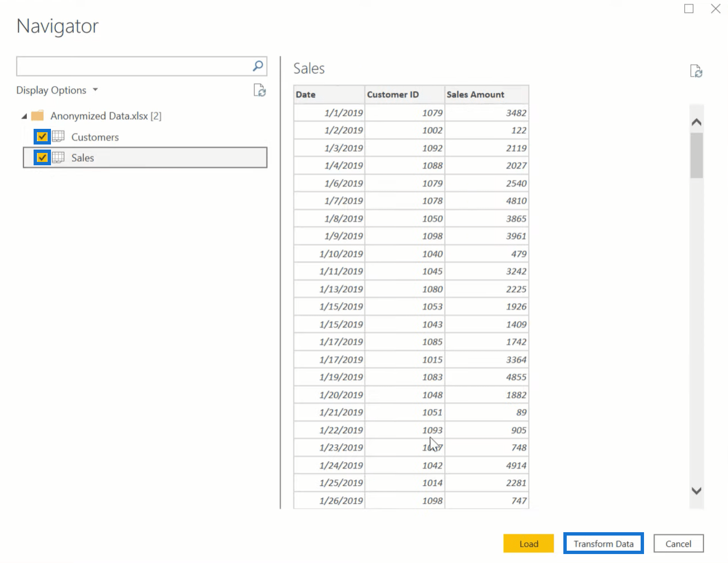Click the date cell 1/26/2019
Image resolution: width=728 pixels, height=563 pixels.
[329, 501]
